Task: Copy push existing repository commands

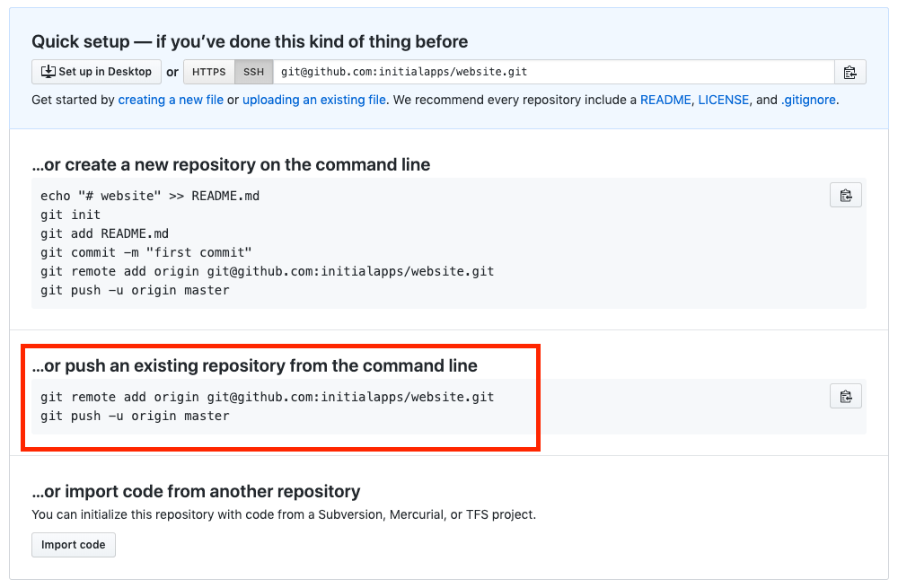Action: tap(845, 397)
